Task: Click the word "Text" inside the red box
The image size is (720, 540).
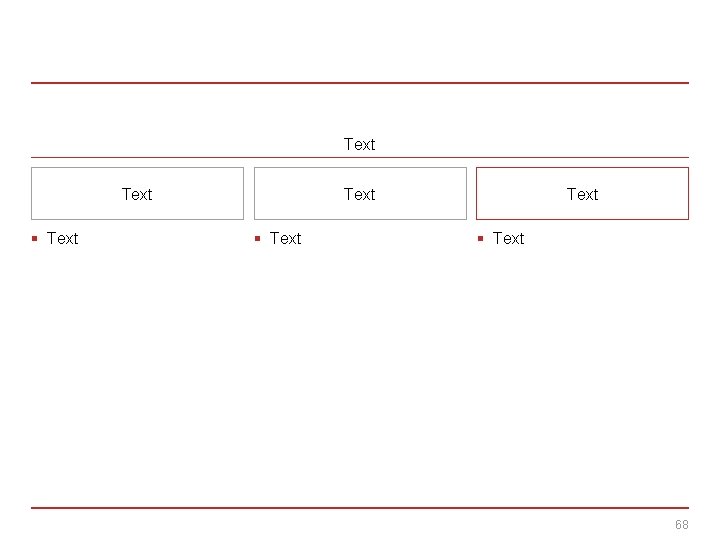Action: (x=582, y=194)
